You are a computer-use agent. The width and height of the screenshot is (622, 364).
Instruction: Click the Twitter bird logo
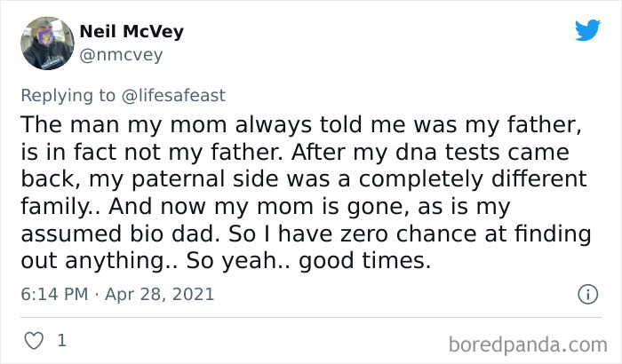click(x=587, y=31)
